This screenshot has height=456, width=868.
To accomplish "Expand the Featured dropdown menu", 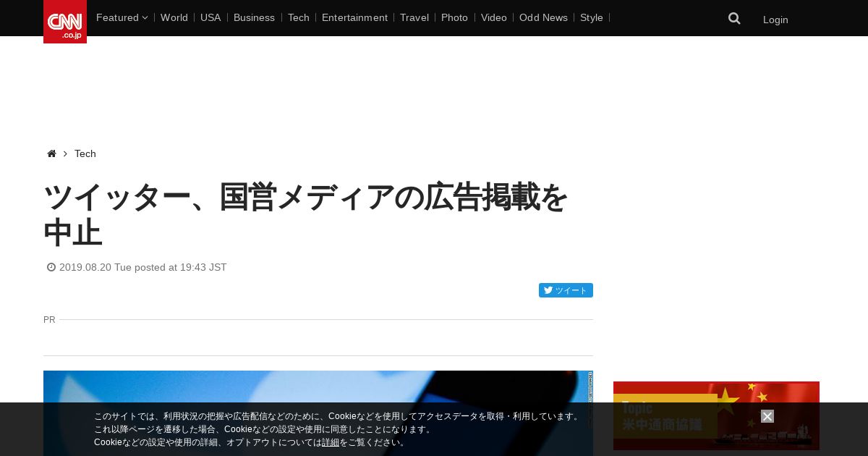I will (x=122, y=17).
